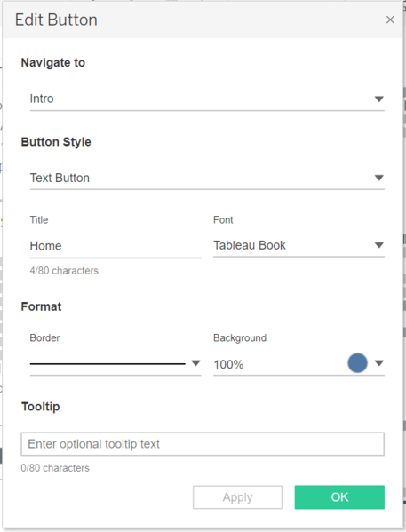Click the Edit Button dialog title
Image resolution: width=406 pixels, height=532 pixels.
point(56,20)
